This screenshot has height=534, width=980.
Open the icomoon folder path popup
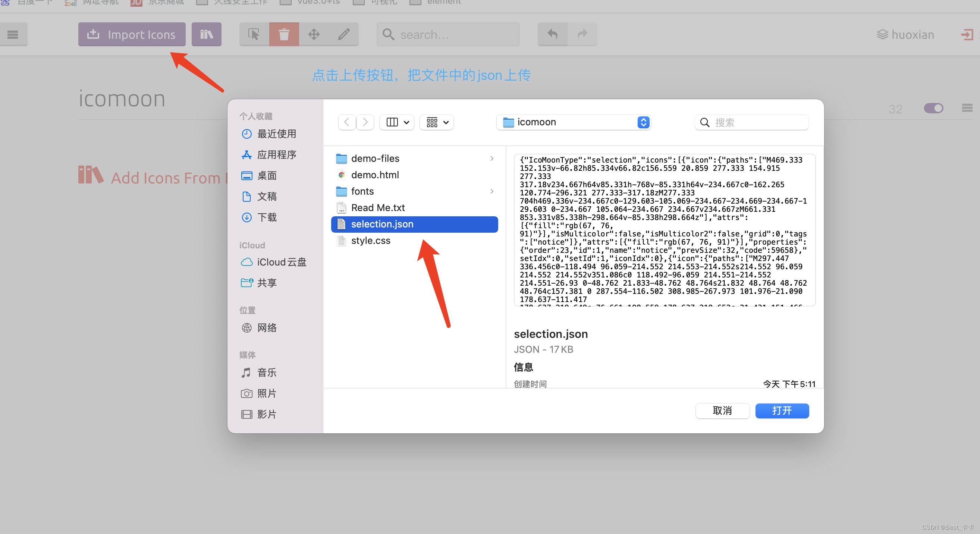(x=574, y=122)
